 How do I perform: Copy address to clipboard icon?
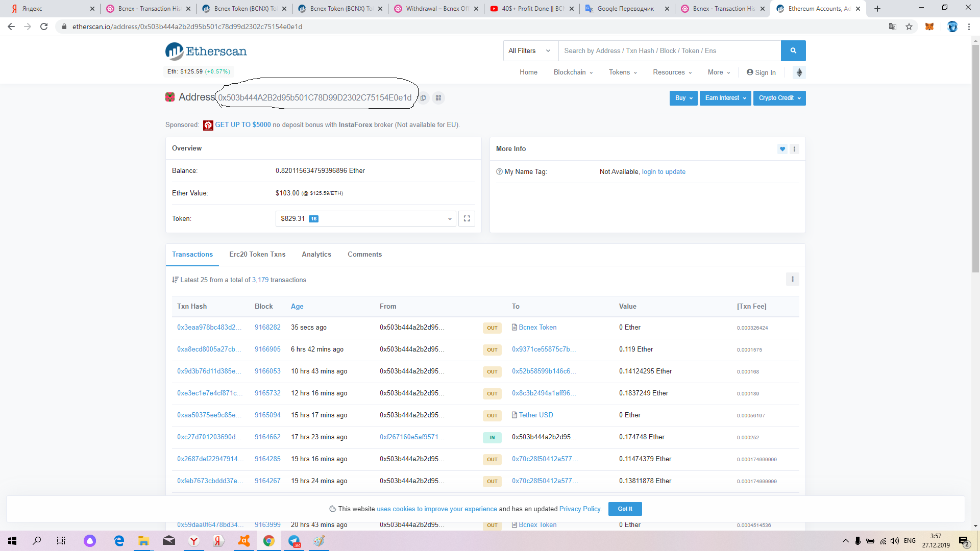point(423,98)
